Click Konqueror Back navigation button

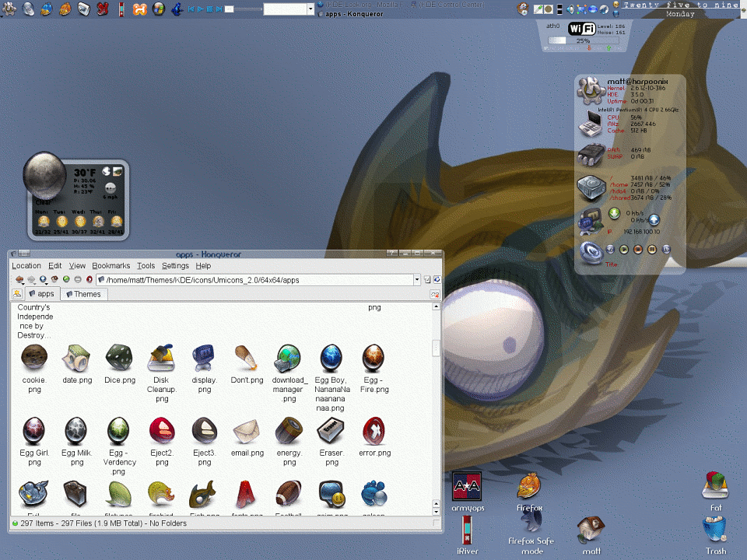(x=19, y=279)
